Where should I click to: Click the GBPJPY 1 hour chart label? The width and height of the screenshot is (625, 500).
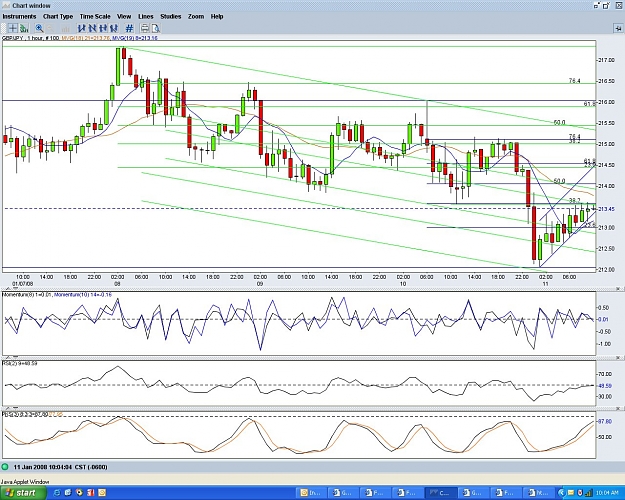pyautogui.click(x=30, y=38)
